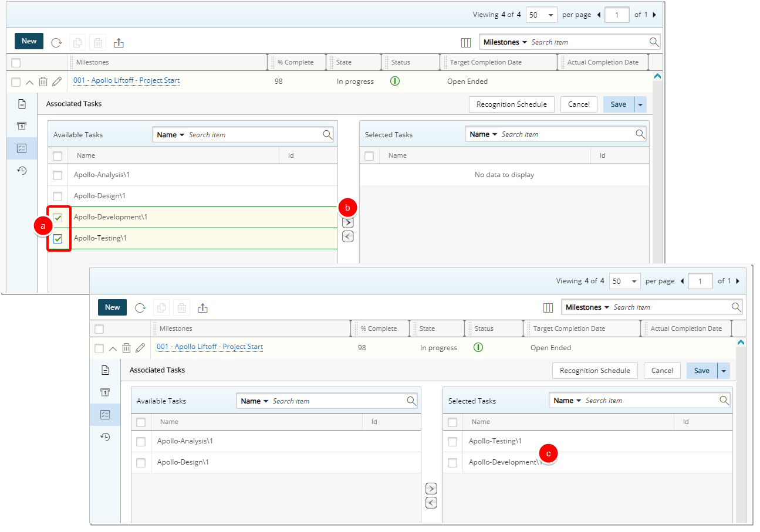
Task: Open the history side tab in the front window
Action: coord(105,437)
